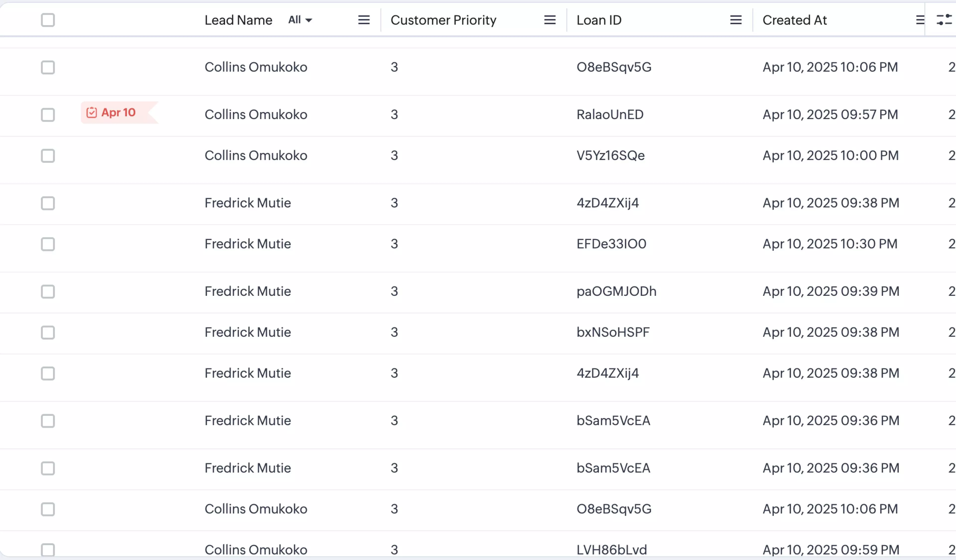Screen dimensions: 956x560
Task: Click the Lead Name column header text
Action: point(238,20)
